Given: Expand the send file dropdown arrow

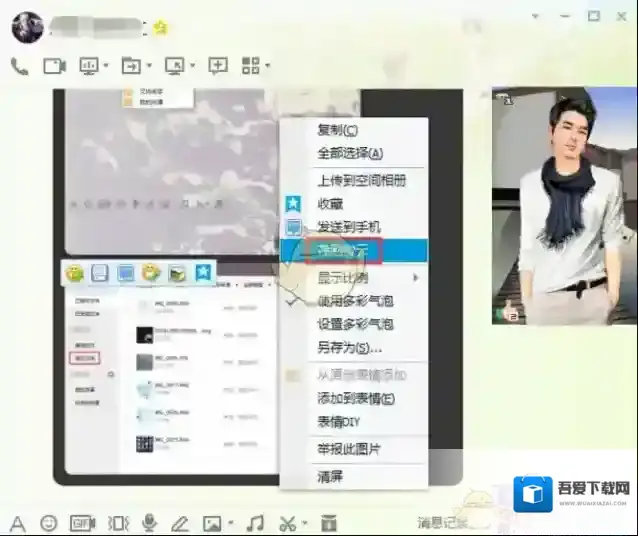Looking at the screenshot, I should [149, 65].
